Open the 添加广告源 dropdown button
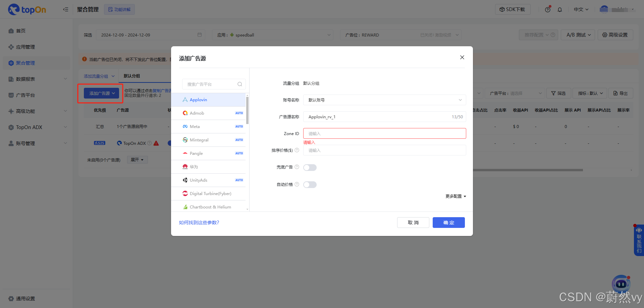 101,93
